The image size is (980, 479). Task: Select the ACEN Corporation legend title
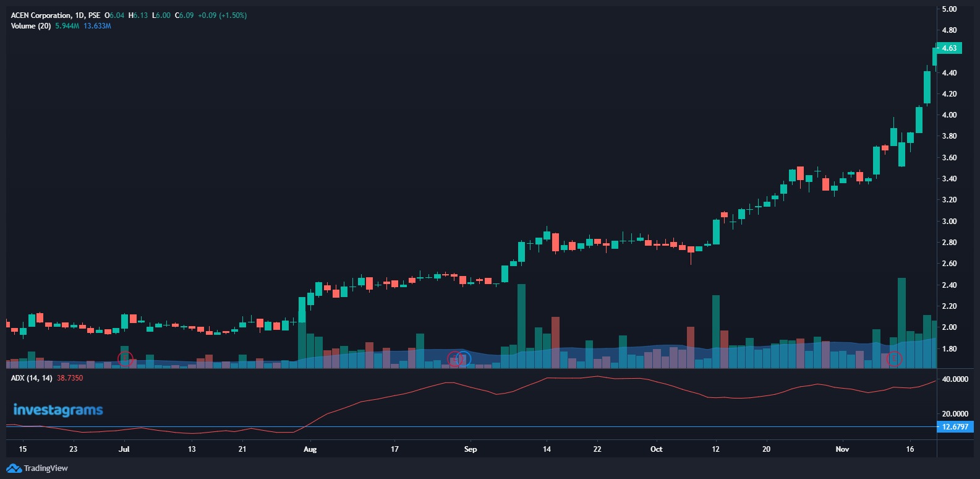click(41, 15)
